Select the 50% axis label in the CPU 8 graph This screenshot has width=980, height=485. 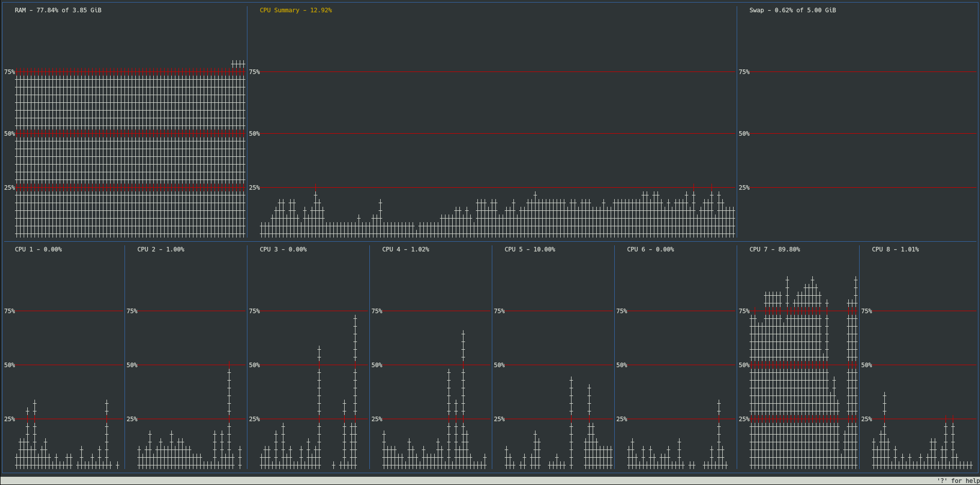click(x=867, y=365)
